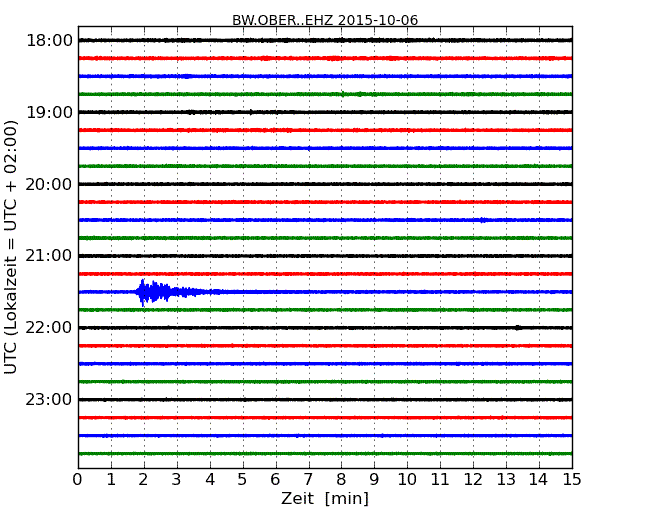Click the x-axis tick label 0

click(x=78, y=480)
